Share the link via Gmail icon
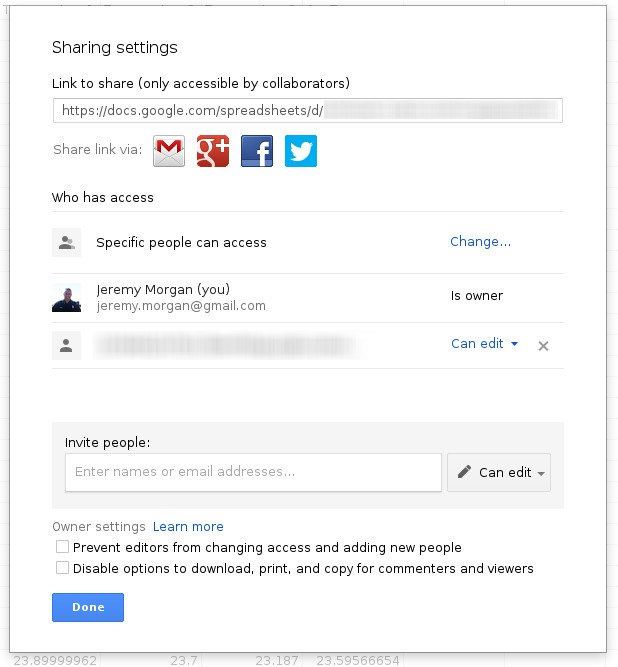The width and height of the screenshot is (618, 667). [169, 151]
